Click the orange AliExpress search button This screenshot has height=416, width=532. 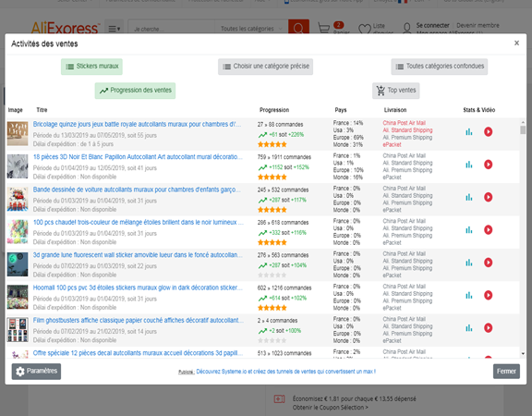(x=298, y=27)
